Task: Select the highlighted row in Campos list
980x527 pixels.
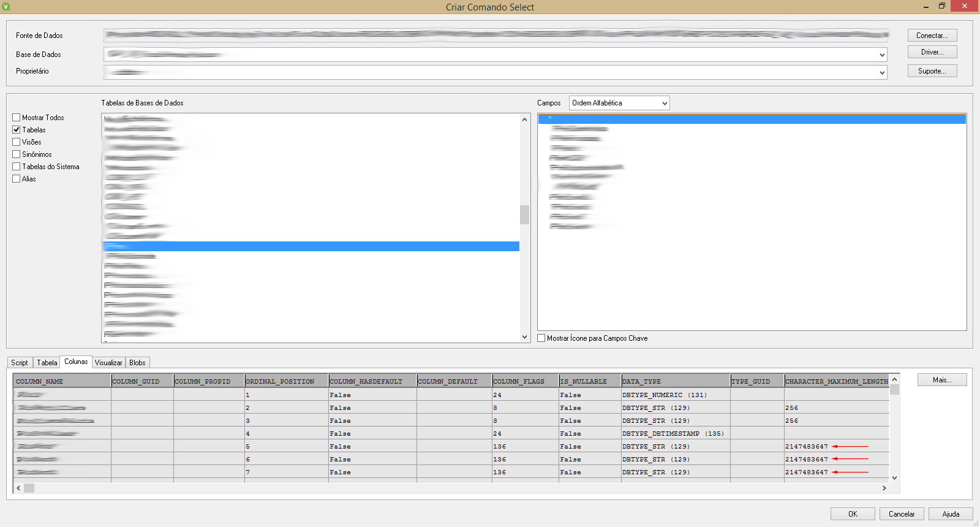Action: point(752,119)
